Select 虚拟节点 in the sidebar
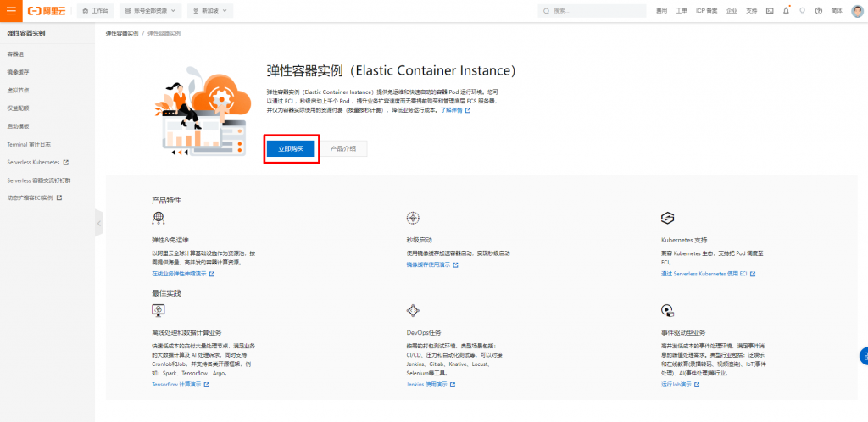This screenshot has width=868, height=422. point(19,90)
